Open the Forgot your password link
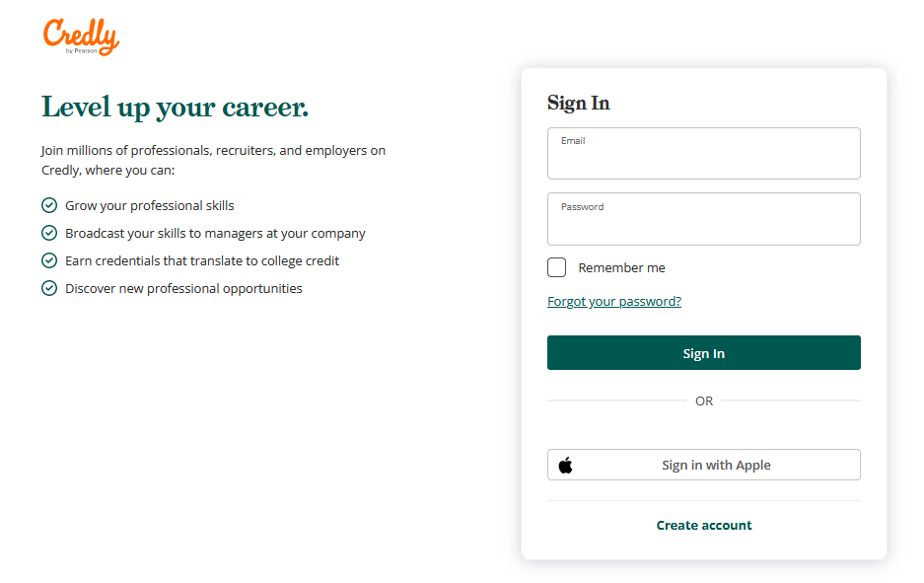 tap(614, 301)
